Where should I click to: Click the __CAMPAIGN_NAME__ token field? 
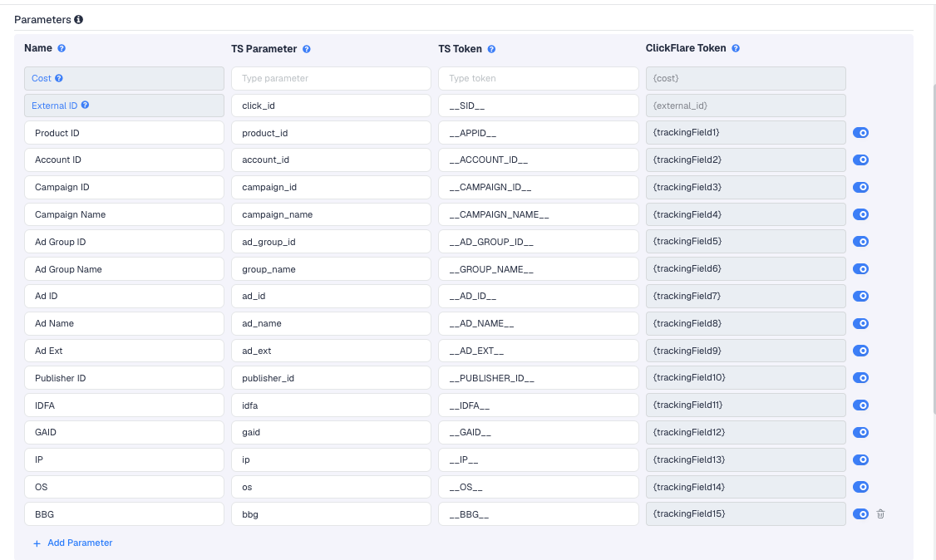click(539, 214)
